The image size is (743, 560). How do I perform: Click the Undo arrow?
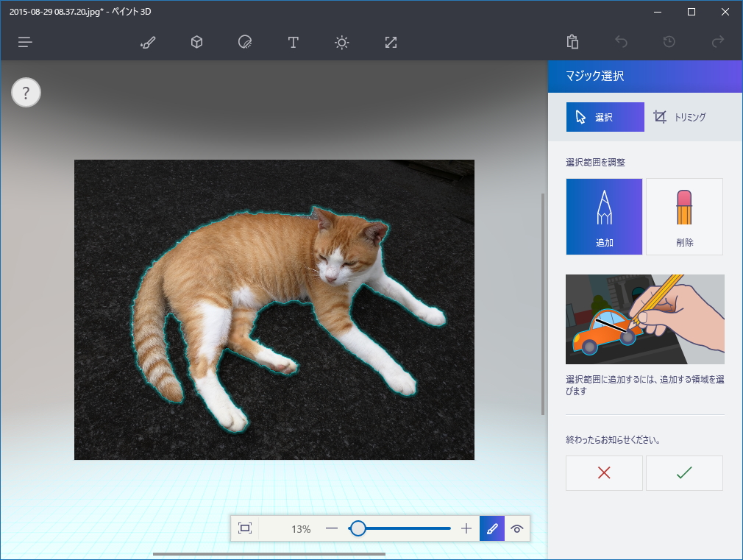click(621, 42)
